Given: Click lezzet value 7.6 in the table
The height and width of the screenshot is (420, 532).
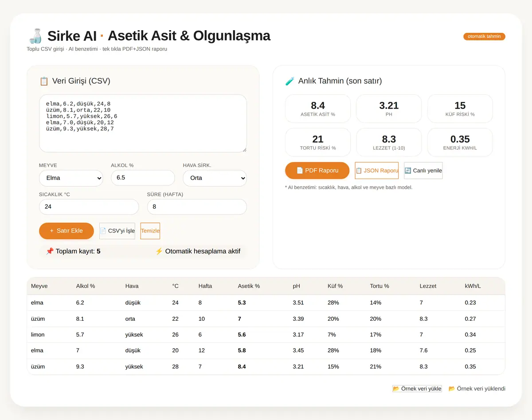Looking at the screenshot, I should tap(423, 350).
